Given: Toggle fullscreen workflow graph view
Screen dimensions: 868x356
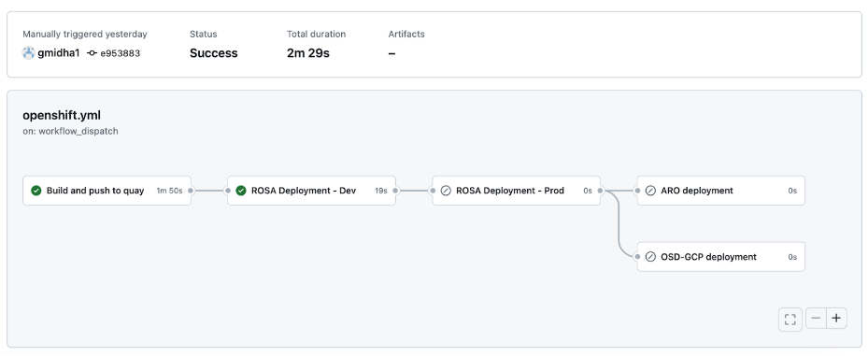Looking at the screenshot, I should tap(790, 319).
